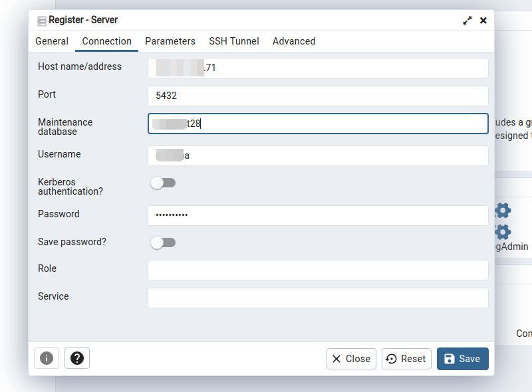532x392 pixels.
Task: Open the Advanced tab
Action: coord(293,41)
